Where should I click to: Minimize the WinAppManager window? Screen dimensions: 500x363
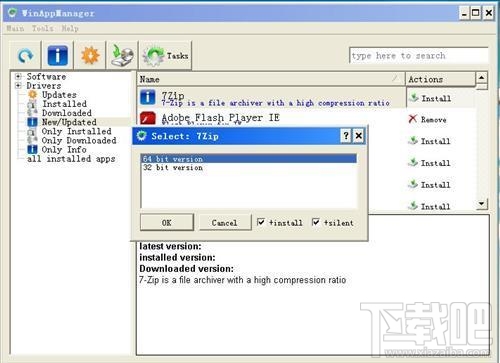click(x=464, y=13)
